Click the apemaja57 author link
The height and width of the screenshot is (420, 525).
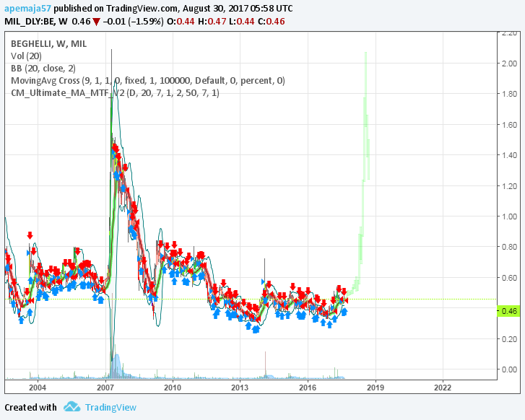[27, 9]
